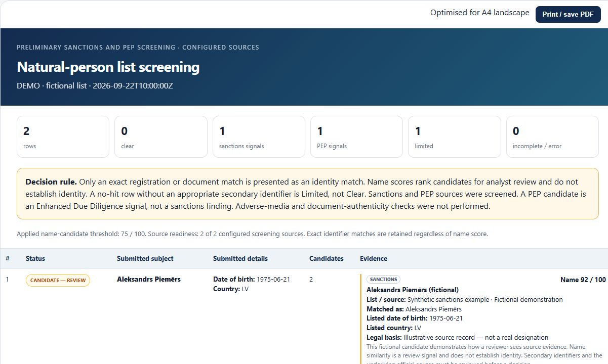The image size is (608, 364).
Task: Click the Print / save PDF button
Action: (568, 14)
